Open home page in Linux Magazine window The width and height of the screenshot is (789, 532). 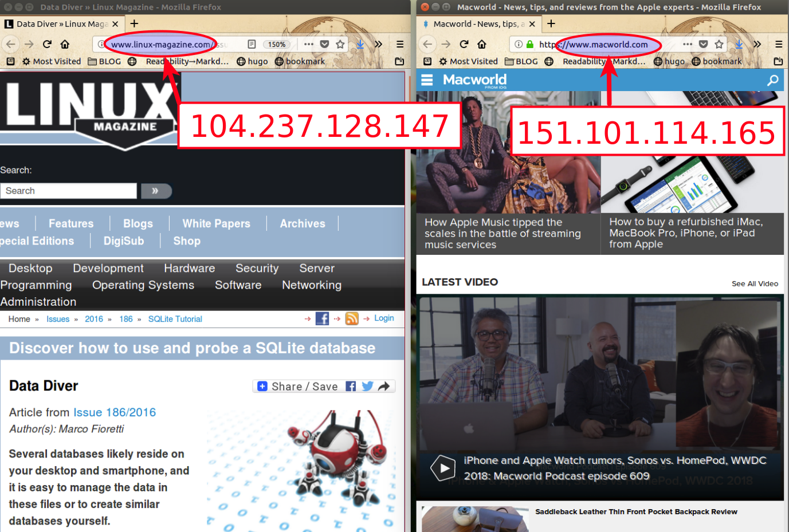coord(65,44)
